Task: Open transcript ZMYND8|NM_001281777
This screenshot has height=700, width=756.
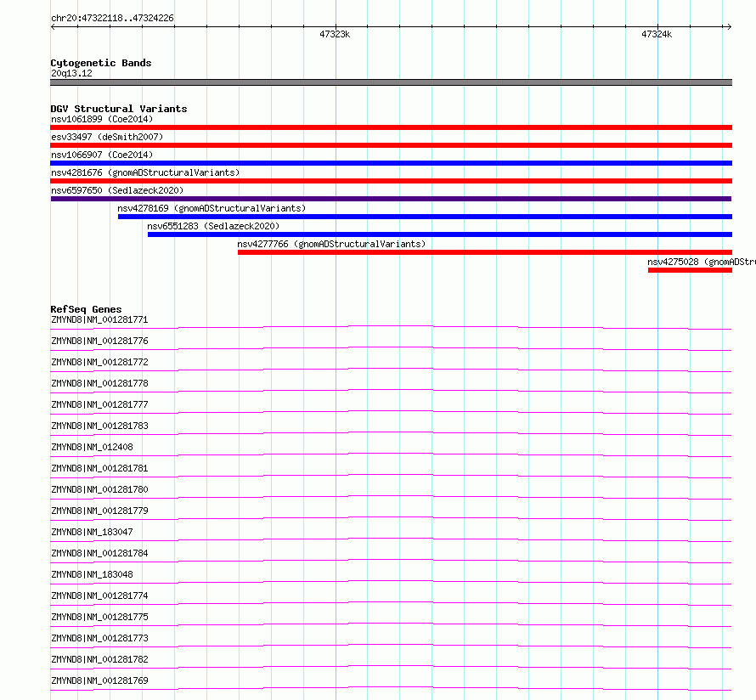Action: (x=99, y=404)
